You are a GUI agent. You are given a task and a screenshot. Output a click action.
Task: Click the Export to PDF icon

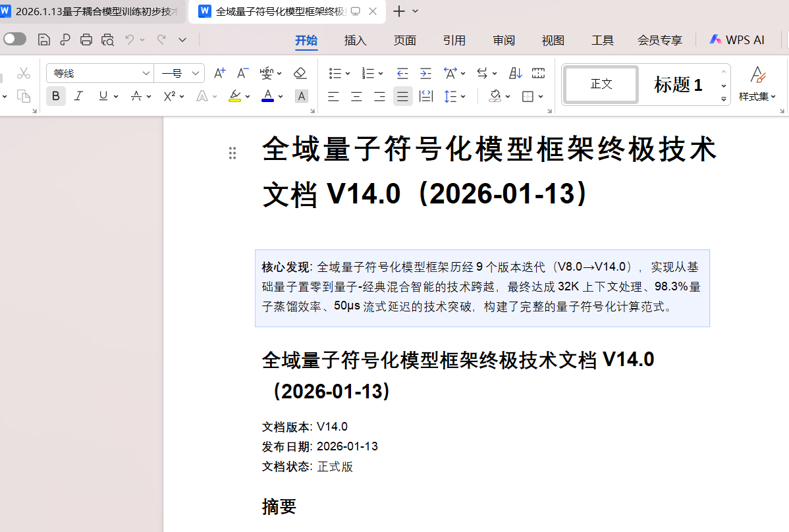click(x=65, y=40)
